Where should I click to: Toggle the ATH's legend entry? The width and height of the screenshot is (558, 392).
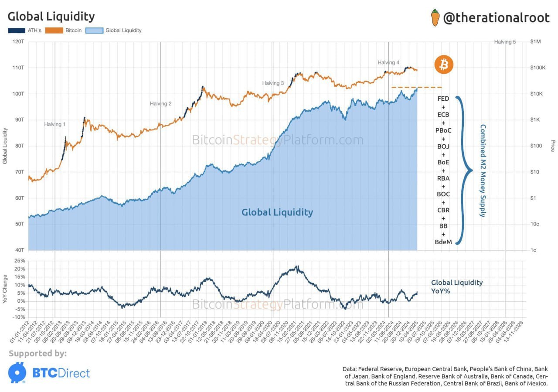click(x=24, y=31)
